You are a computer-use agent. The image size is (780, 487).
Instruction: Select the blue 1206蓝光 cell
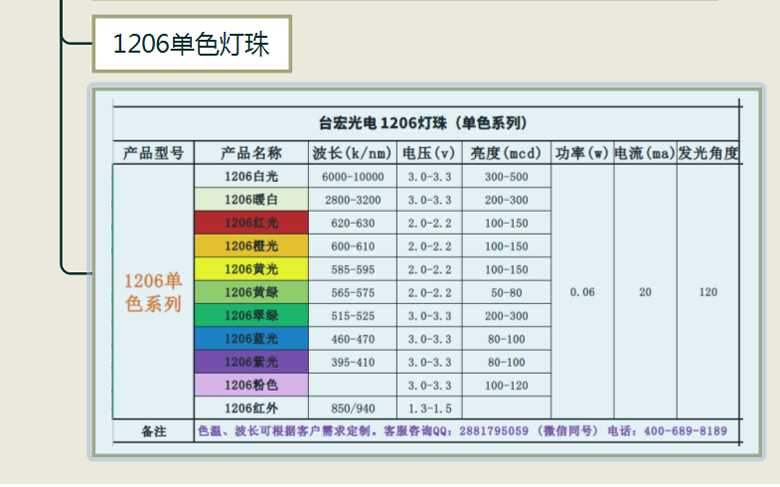point(252,338)
